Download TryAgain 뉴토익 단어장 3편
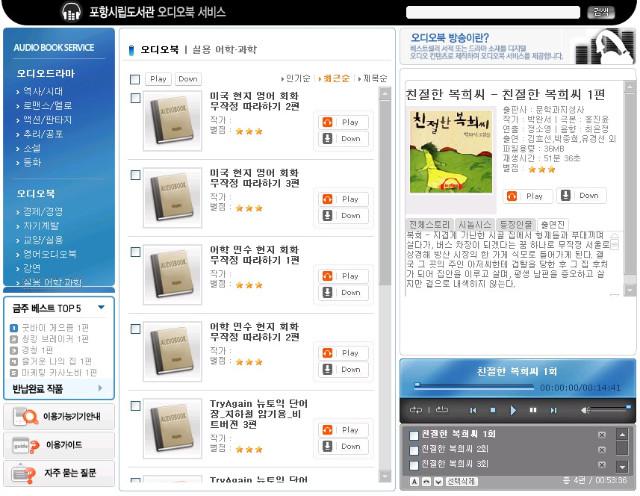The width and height of the screenshot is (640, 496). pos(343,446)
